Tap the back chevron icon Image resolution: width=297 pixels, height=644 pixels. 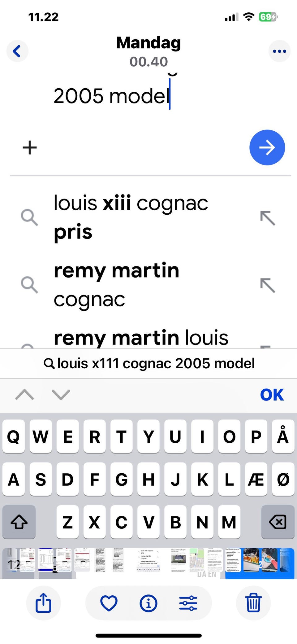tap(17, 51)
